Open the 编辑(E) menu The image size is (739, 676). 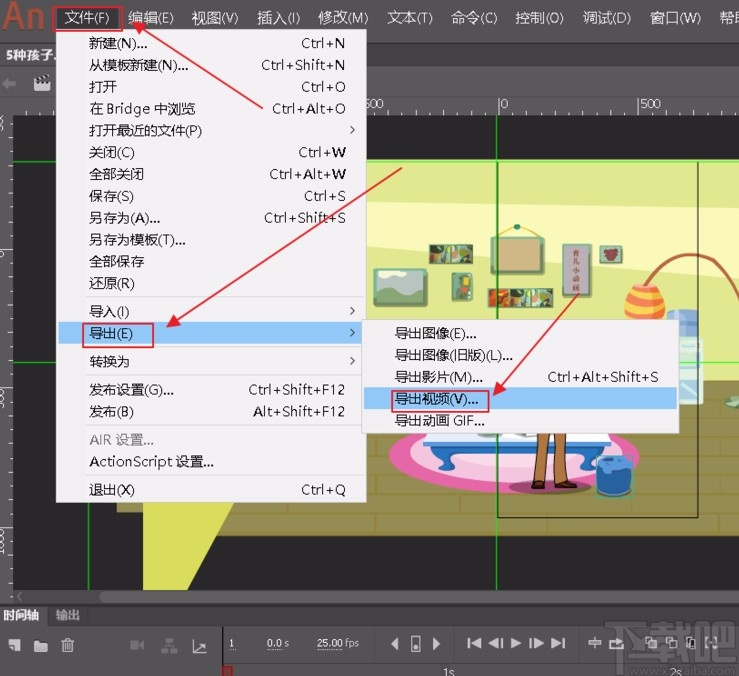click(151, 18)
